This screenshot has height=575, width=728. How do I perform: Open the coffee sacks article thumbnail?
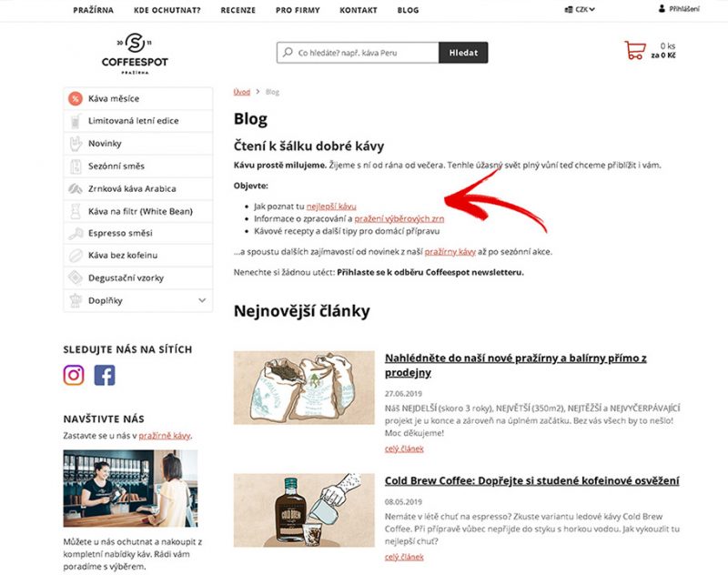coord(304,388)
